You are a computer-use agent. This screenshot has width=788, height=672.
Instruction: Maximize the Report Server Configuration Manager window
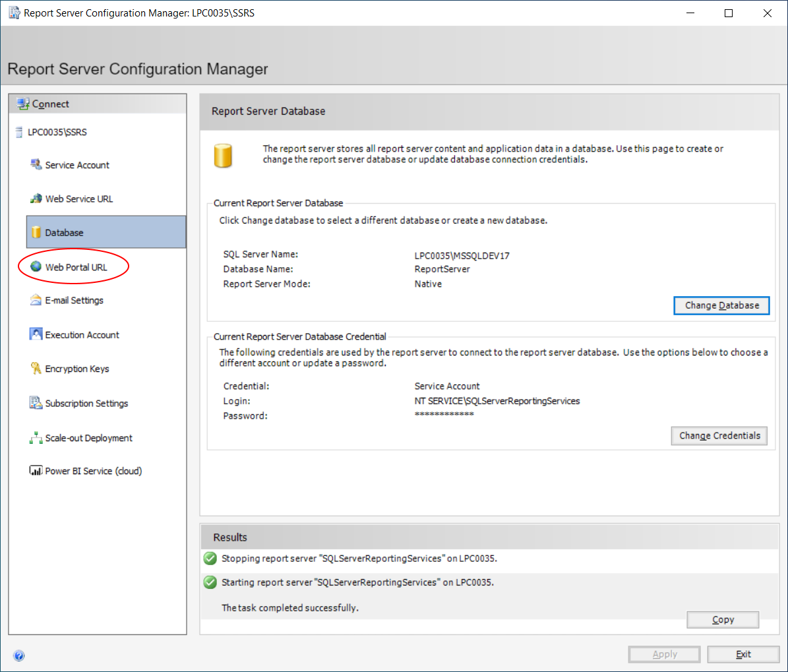pyautogui.click(x=729, y=13)
